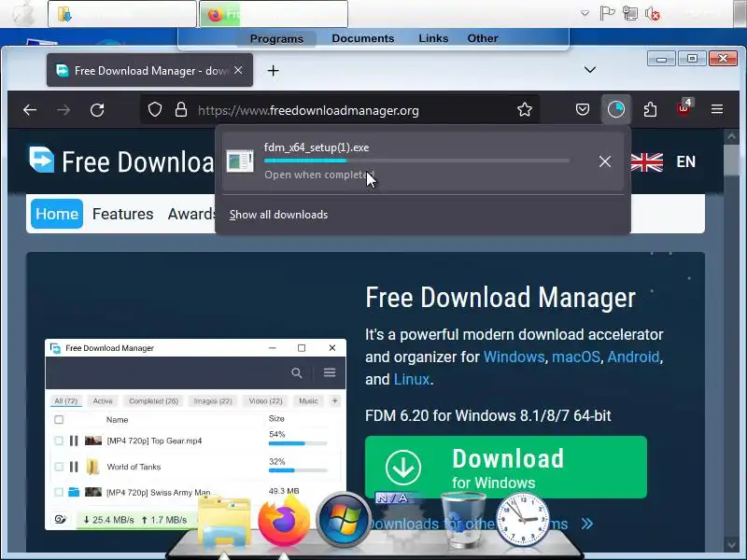Tick the World of Tanks row checkbox

59,467
